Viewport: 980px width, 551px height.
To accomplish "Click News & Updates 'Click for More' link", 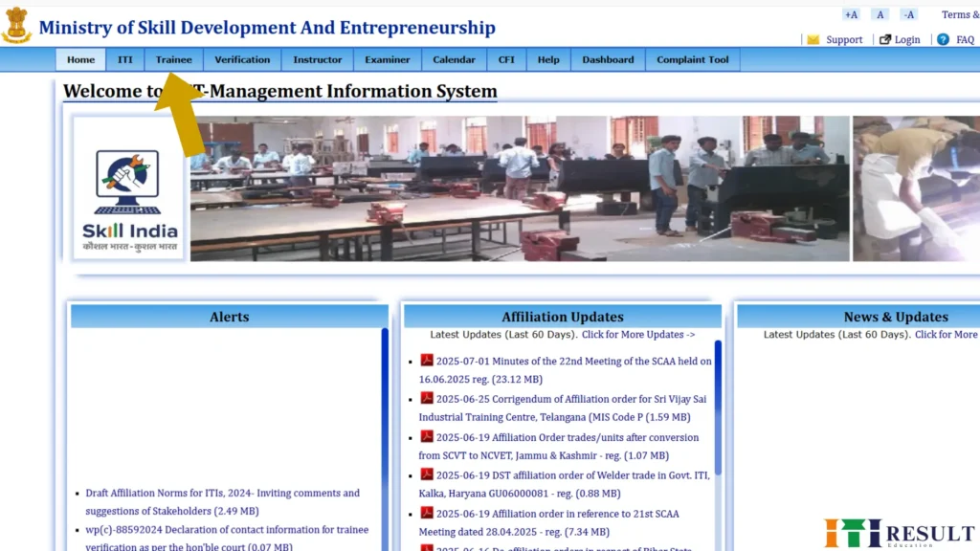I will 947,335.
